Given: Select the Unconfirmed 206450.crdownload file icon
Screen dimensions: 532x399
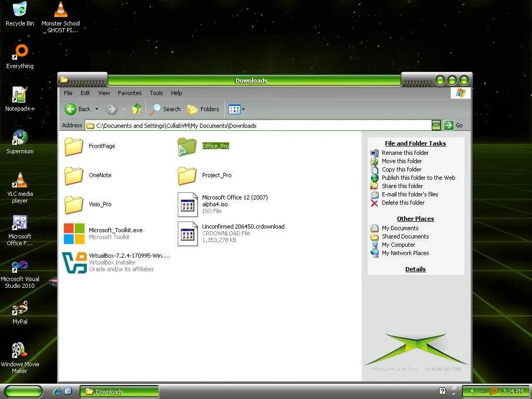Looking at the screenshot, I should click(x=188, y=234).
